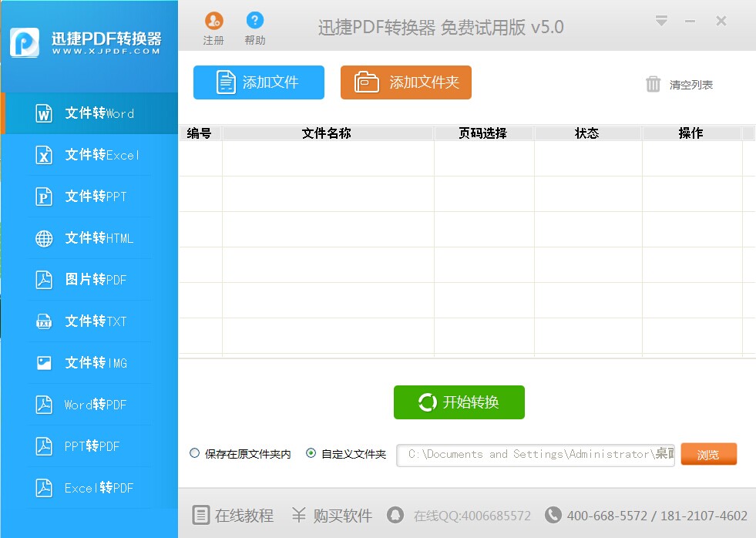Open the settings dropdown arrow near minimize

tap(661, 21)
